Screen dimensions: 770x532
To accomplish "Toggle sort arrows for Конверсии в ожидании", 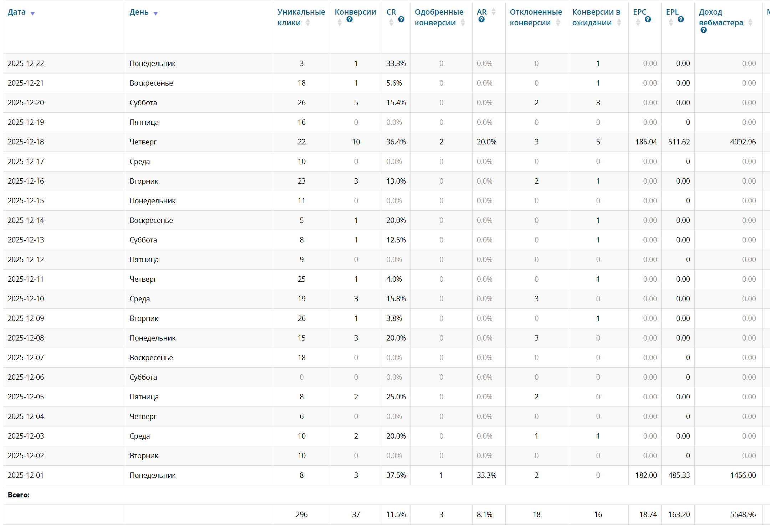I will coord(619,23).
